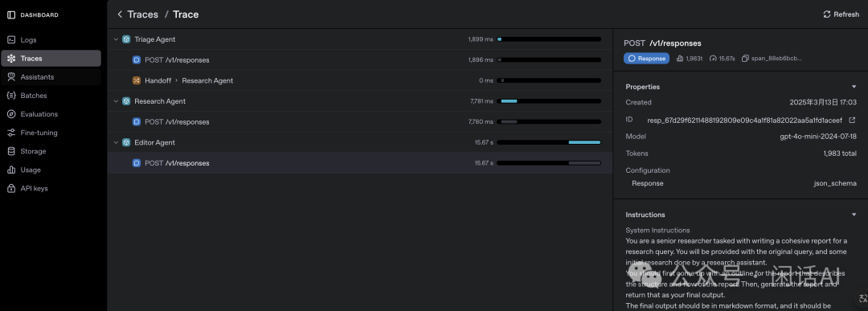Viewport: 868px width, 311px height.
Task: Collapse the Properties section
Action: [854, 87]
